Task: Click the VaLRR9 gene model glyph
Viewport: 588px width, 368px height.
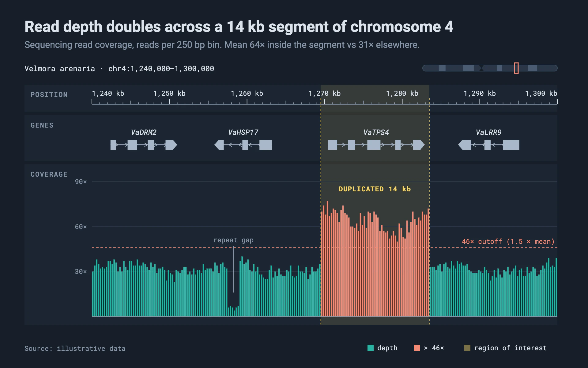Action: [489, 145]
